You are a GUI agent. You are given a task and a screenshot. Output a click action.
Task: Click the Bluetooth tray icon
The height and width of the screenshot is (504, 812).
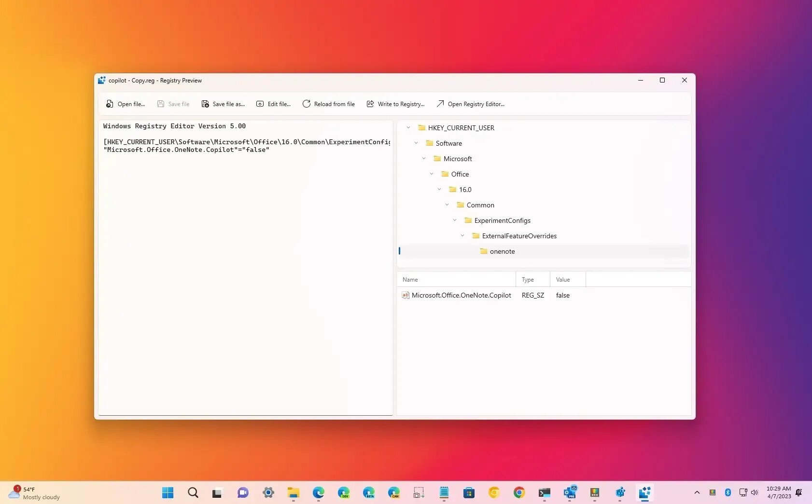[728, 492]
